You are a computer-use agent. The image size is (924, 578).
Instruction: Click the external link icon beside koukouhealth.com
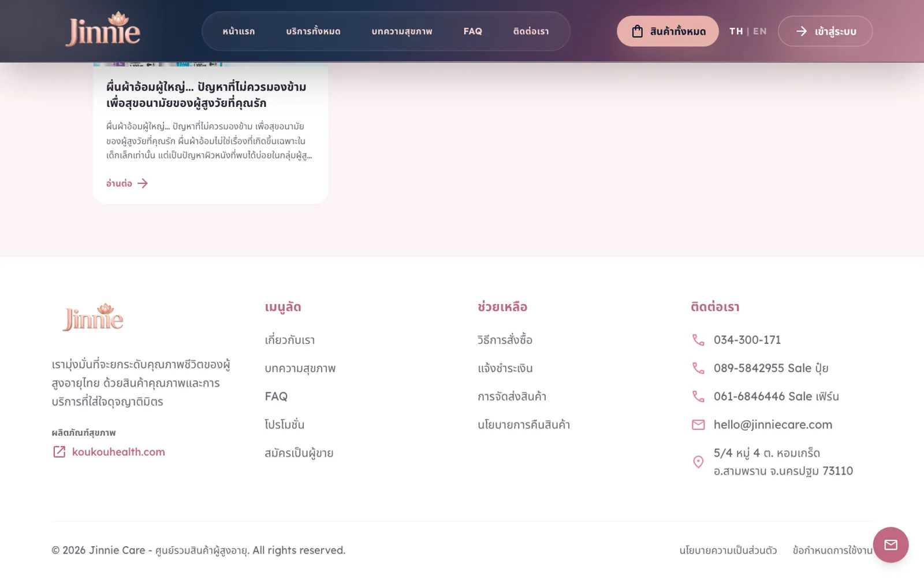click(x=59, y=452)
